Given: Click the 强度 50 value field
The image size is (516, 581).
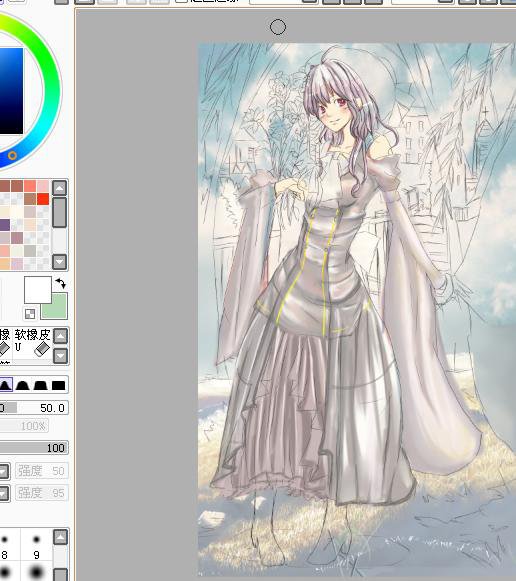Looking at the screenshot, I should pyautogui.click(x=42, y=471).
